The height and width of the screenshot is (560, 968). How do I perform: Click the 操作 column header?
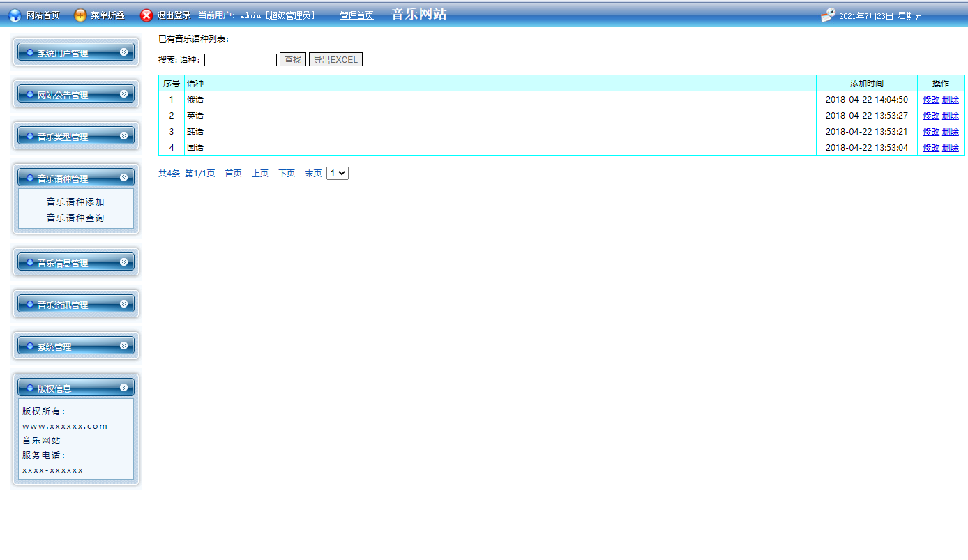(941, 83)
